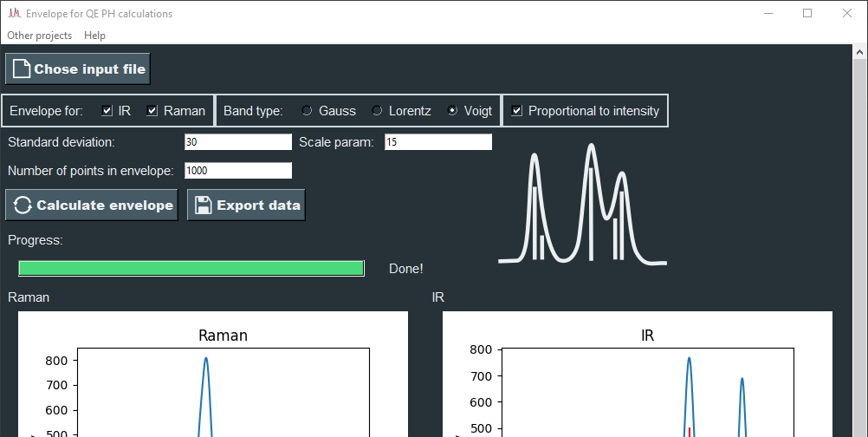868x437 pixels.
Task: Choose the Voigt band type
Action: (x=452, y=111)
